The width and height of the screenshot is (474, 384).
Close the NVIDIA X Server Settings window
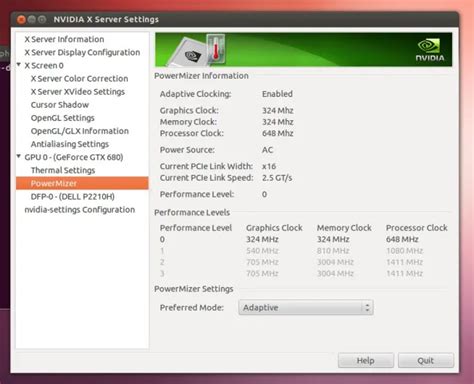21,20
